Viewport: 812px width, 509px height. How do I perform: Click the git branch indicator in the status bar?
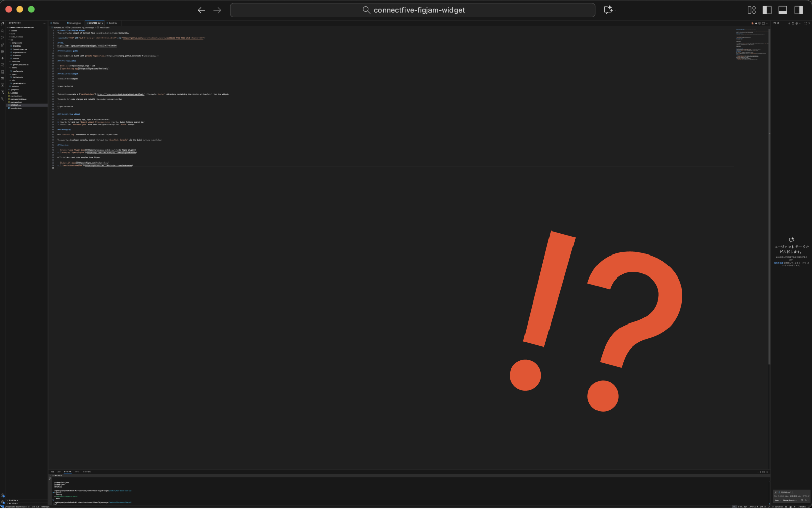pos(17,507)
